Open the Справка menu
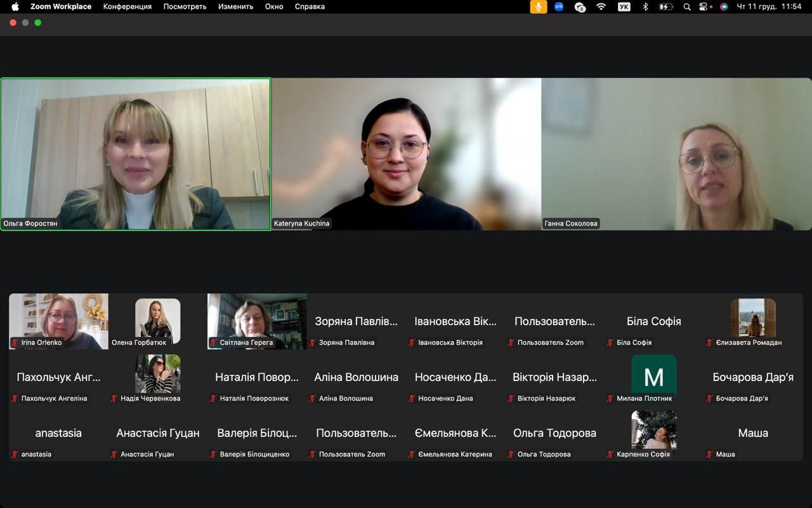 coord(310,6)
